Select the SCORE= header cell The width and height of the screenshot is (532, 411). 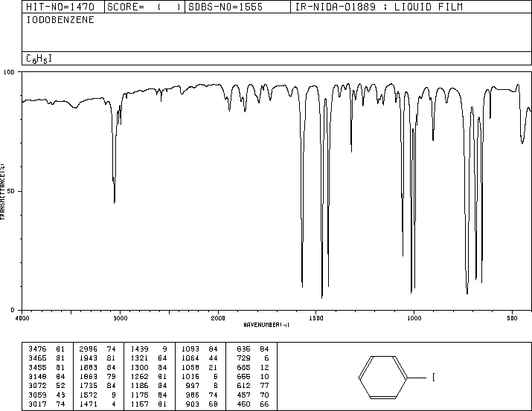tap(144, 7)
